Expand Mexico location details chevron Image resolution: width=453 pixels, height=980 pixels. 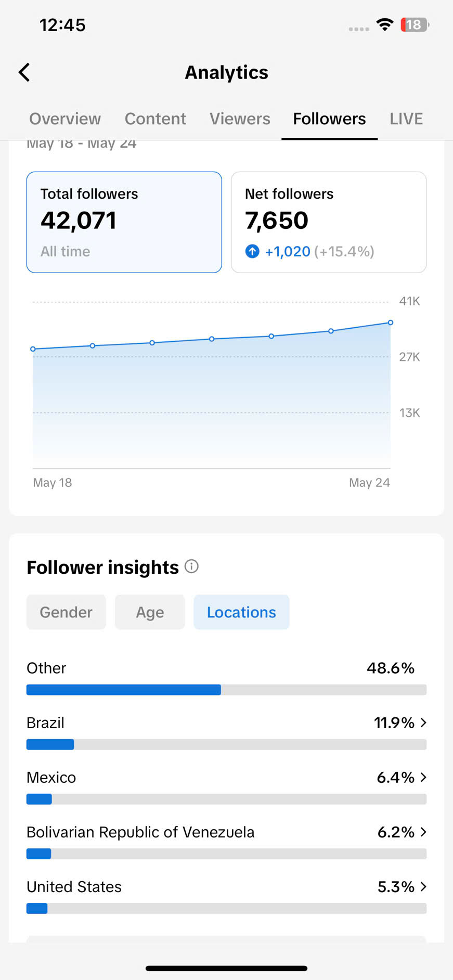tap(423, 777)
